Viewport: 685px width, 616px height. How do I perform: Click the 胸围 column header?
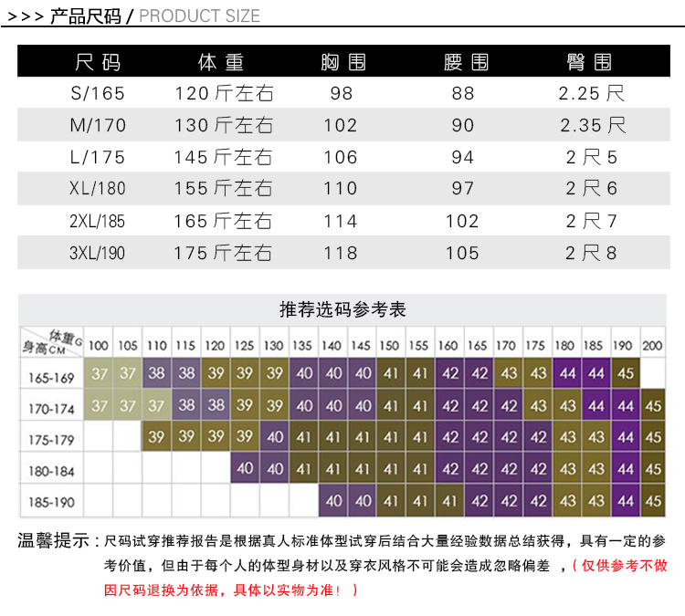pyautogui.click(x=342, y=62)
